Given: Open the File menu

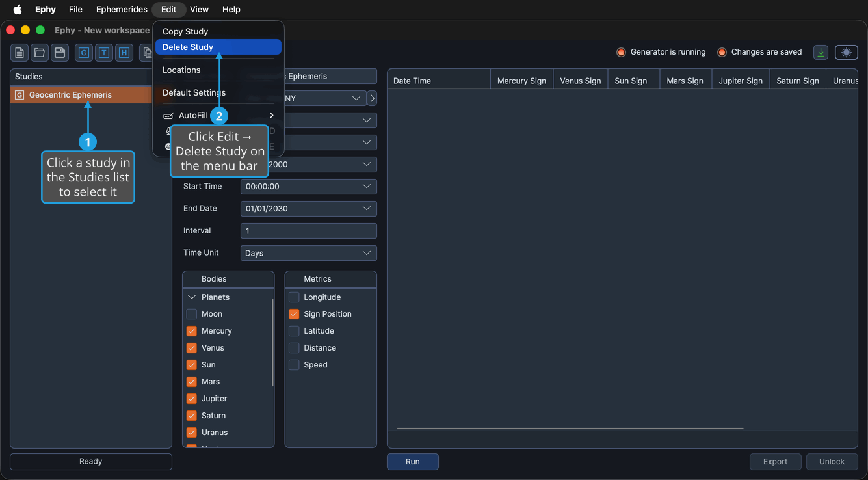Looking at the screenshot, I should pyautogui.click(x=75, y=9).
